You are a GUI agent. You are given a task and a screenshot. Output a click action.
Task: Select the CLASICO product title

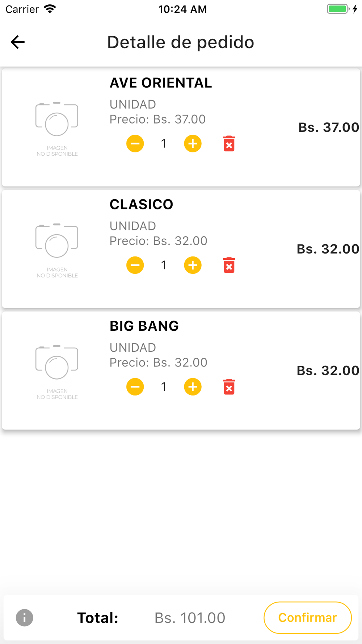[x=142, y=205]
